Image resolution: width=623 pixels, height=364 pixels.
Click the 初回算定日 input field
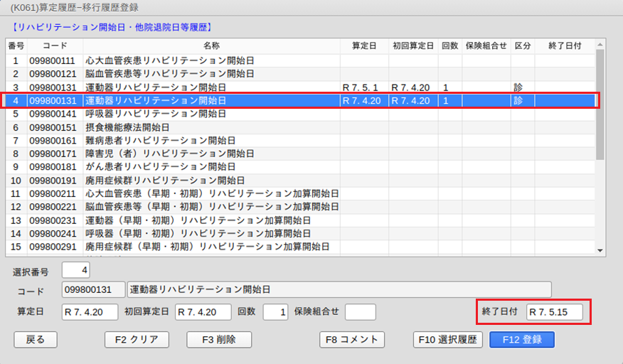click(203, 311)
